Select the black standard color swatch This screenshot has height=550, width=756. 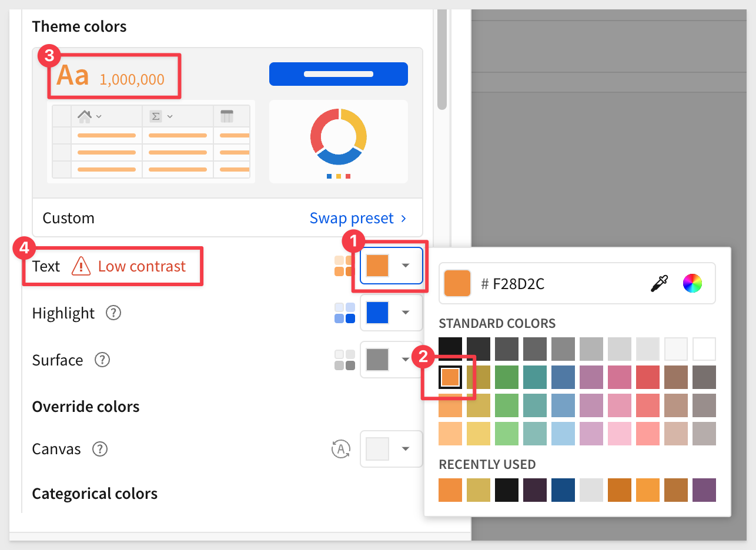(450, 349)
